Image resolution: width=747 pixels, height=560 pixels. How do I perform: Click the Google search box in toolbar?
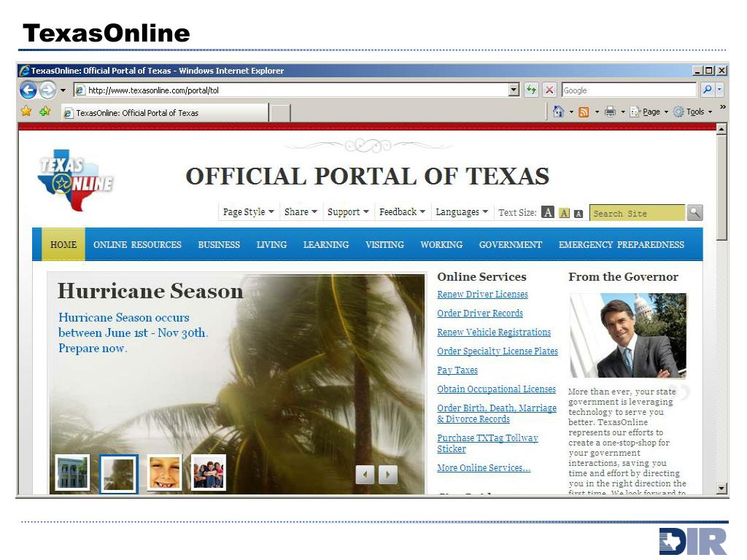(629, 90)
